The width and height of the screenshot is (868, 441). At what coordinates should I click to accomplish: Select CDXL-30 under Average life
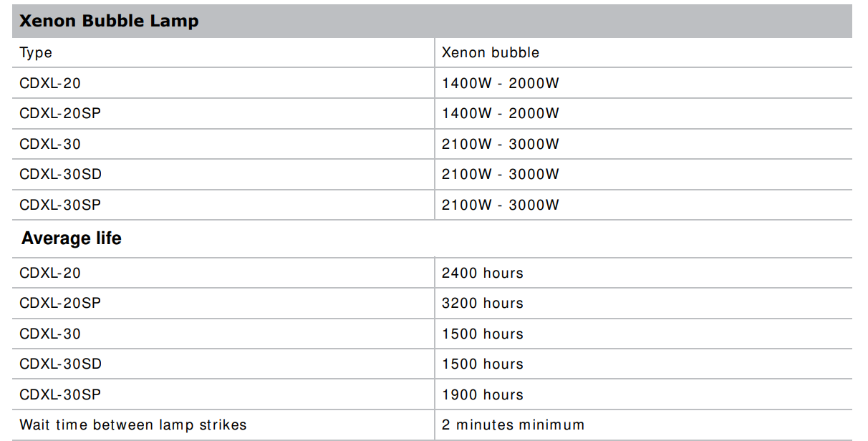tap(50, 334)
